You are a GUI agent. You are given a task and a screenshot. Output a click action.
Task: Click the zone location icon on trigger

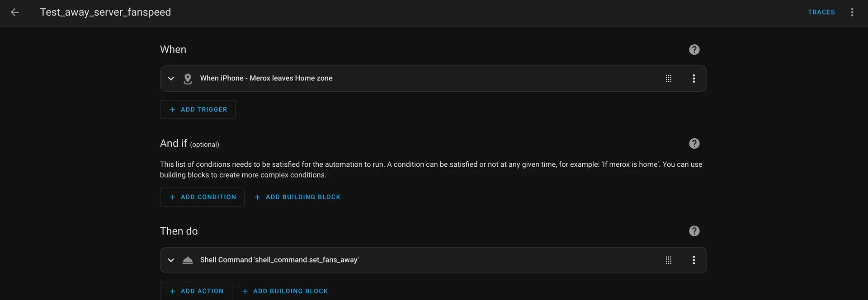click(x=188, y=79)
